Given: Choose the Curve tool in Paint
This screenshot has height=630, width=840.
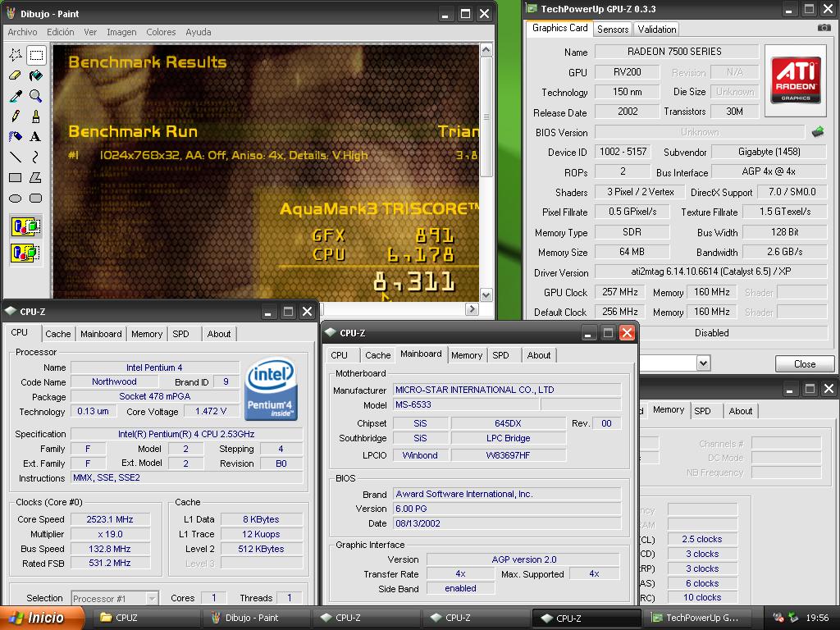Looking at the screenshot, I should (36, 157).
